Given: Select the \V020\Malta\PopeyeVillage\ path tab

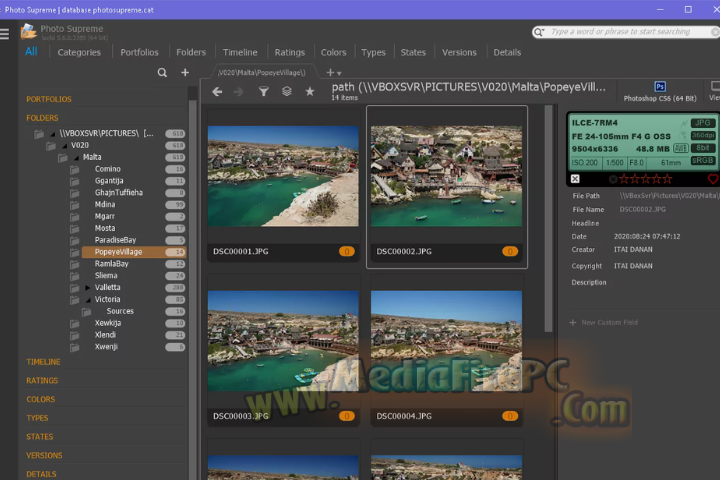Looking at the screenshot, I should (x=262, y=73).
